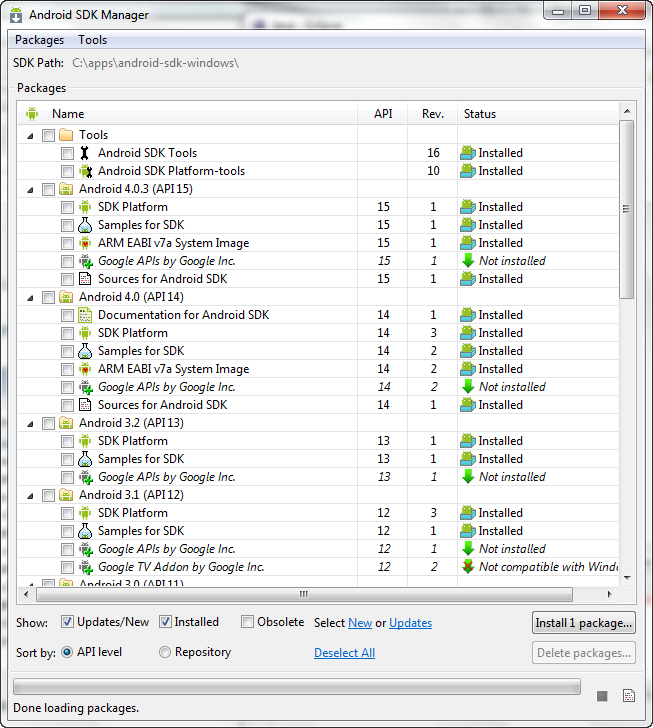Select the Repository sort radio button

click(165, 652)
